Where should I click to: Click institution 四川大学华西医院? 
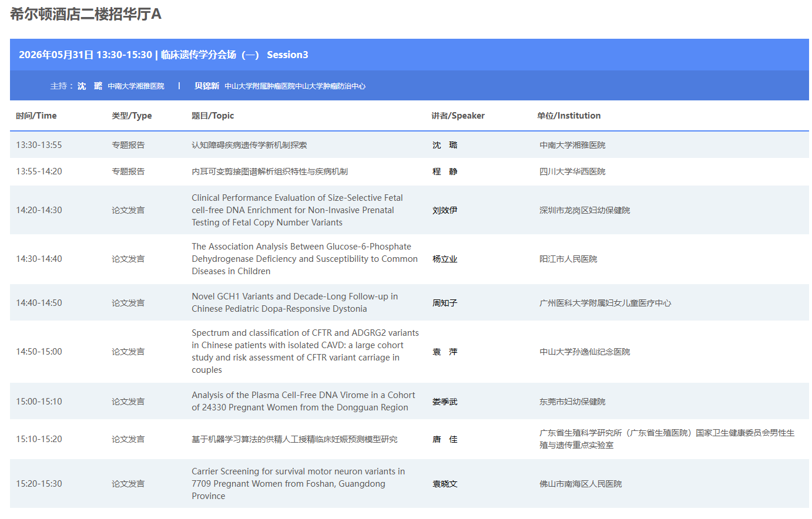(572, 171)
